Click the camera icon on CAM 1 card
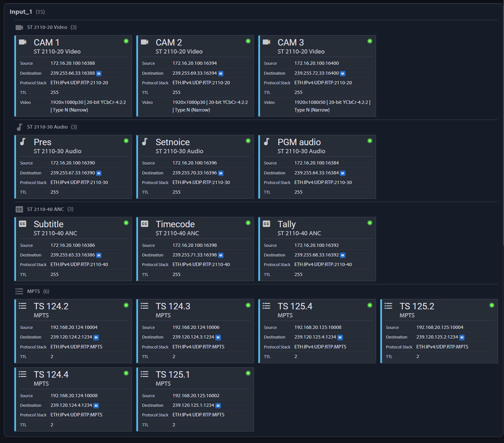The height and width of the screenshot is (443, 504). 23,42
